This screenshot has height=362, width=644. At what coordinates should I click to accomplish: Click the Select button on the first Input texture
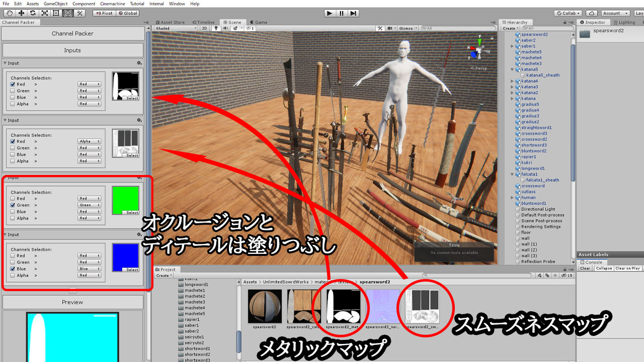coord(130,99)
